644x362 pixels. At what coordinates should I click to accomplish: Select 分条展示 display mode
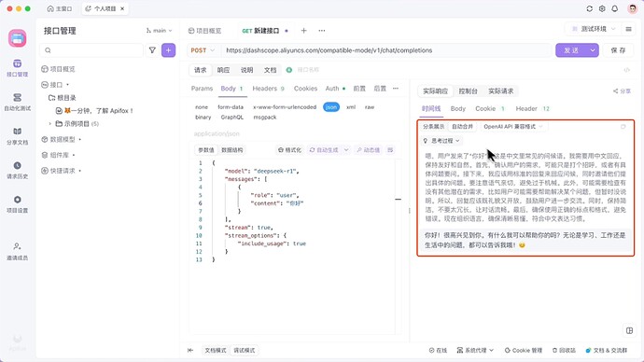pyautogui.click(x=433, y=126)
